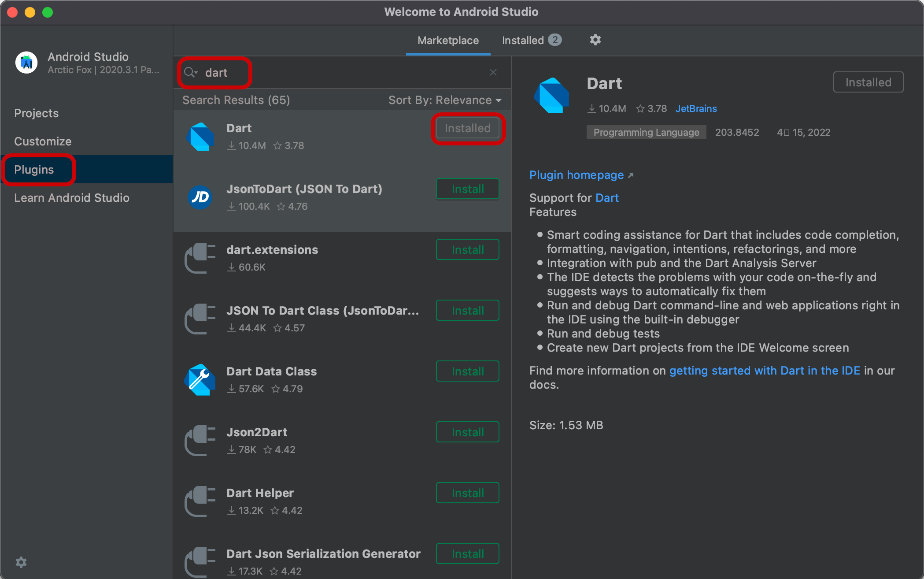Viewport: 924px width, 579px height.
Task: Click the JSON To Dart Class plug icon
Action: (x=200, y=319)
